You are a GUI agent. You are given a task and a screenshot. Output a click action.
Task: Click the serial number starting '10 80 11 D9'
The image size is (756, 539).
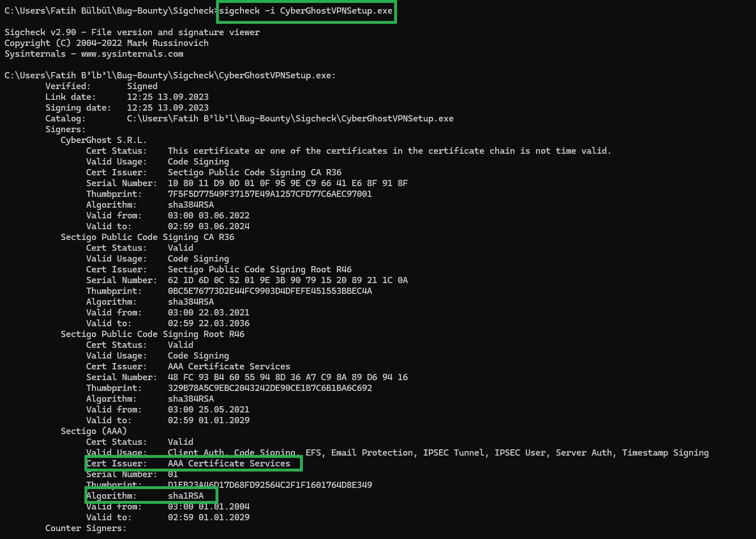(288, 183)
